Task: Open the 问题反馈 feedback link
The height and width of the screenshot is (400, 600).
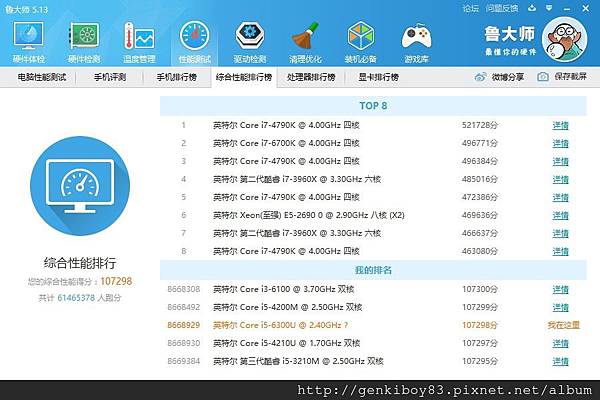Action: 502,8
